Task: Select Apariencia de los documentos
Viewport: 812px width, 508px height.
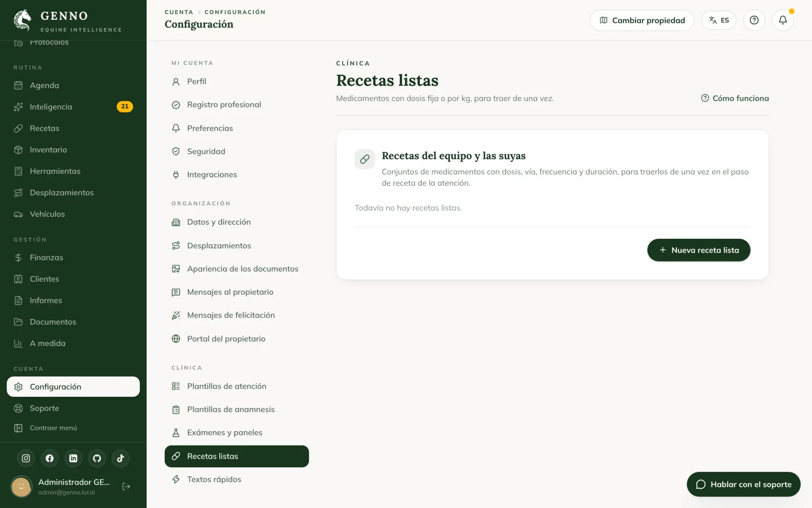Action: tap(236, 269)
